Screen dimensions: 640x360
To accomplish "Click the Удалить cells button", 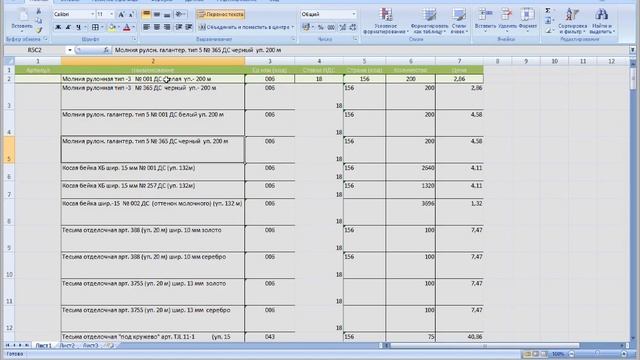I will (507, 20).
